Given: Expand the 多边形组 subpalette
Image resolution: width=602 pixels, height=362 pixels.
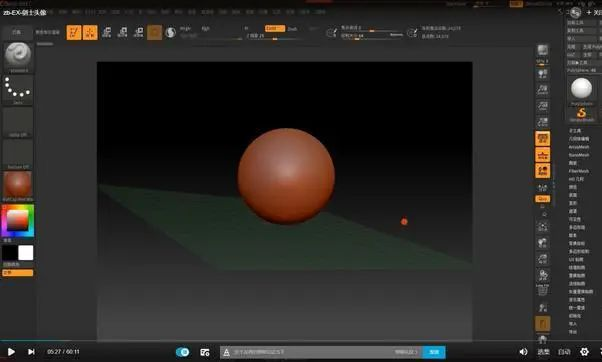Looking at the screenshot, I should coord(577,227).
